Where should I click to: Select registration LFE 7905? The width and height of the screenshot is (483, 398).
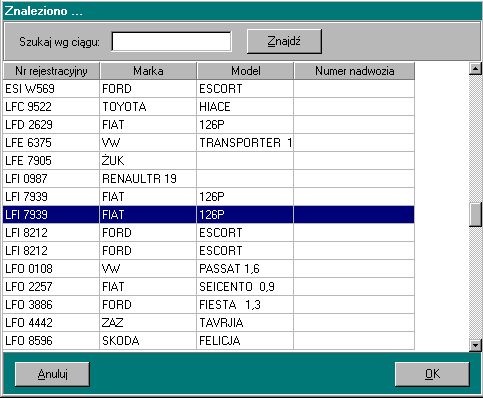(x=51, y=161)
